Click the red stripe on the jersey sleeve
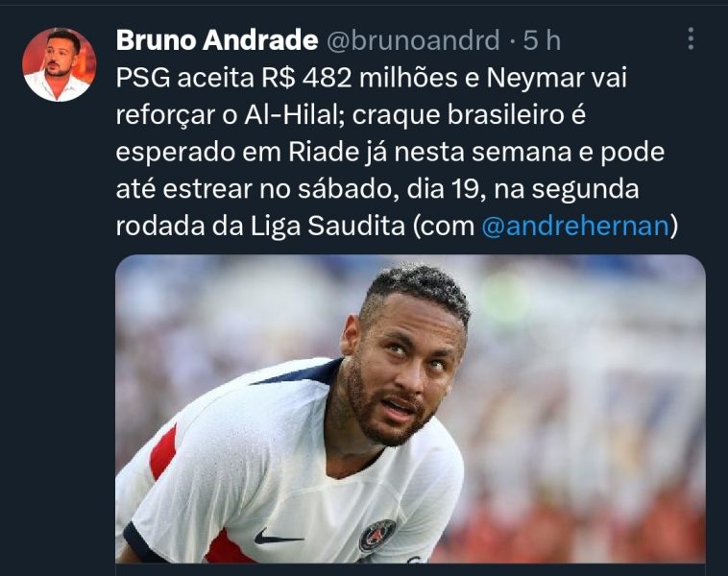 click(x=163, y=452)
